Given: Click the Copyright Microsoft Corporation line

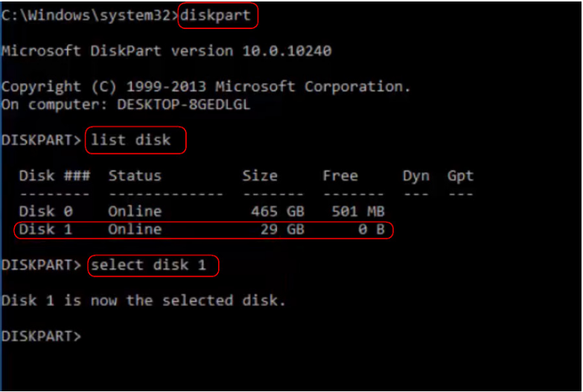Looking at the screenshot, I should tap(206, 87).
